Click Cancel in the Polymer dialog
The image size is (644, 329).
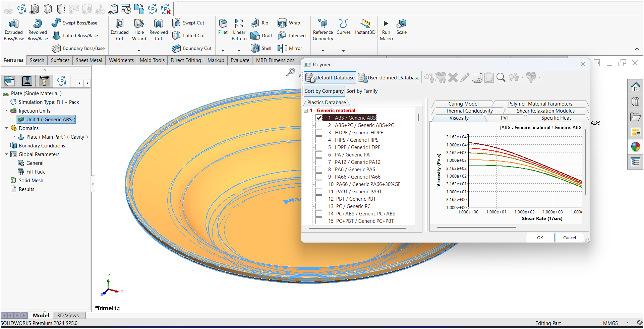click(569, 238)
